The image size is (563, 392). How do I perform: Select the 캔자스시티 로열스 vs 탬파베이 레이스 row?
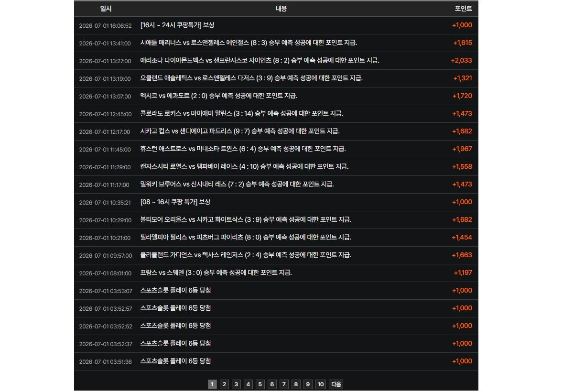276,167
